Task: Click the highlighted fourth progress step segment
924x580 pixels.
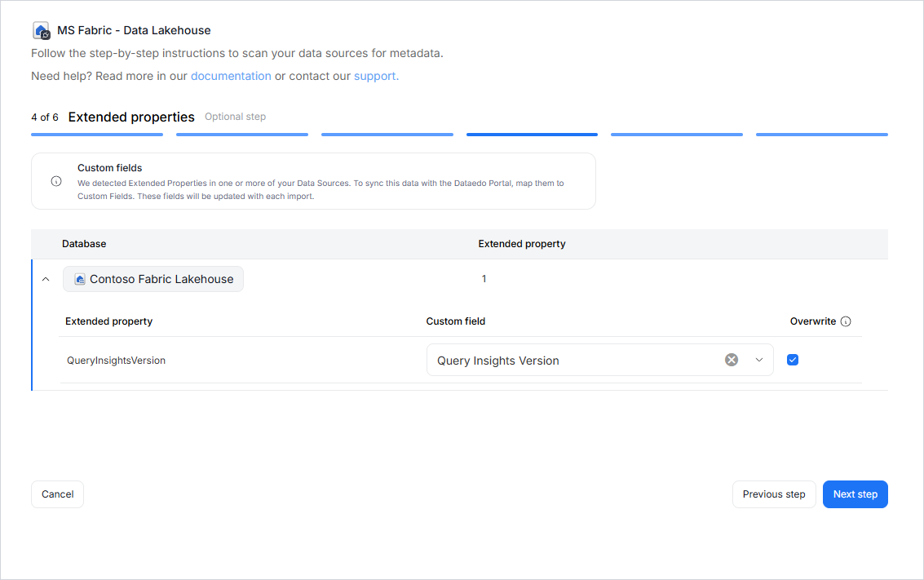Action: (532, 135)
